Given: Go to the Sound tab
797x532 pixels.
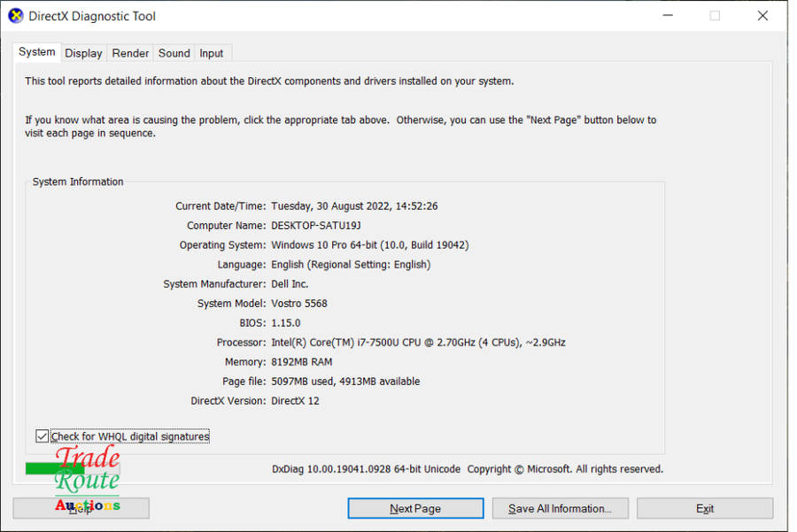Looking at the screenshot, I should pyautogui.click(x=174, y=53).
